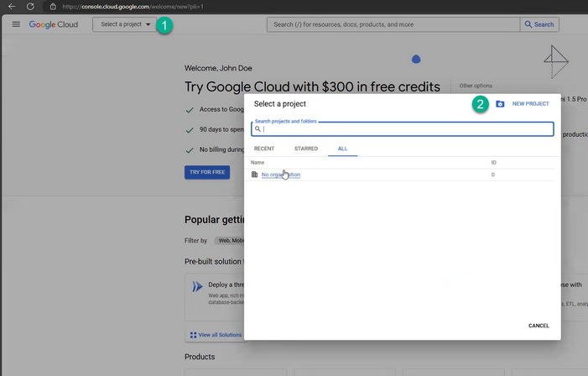
Task: Open the No organization link
Action: click(281, 175)
